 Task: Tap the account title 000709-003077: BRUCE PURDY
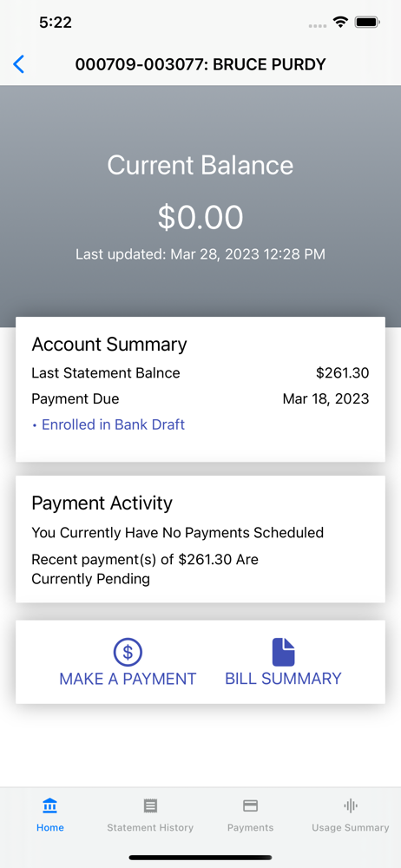200,65
